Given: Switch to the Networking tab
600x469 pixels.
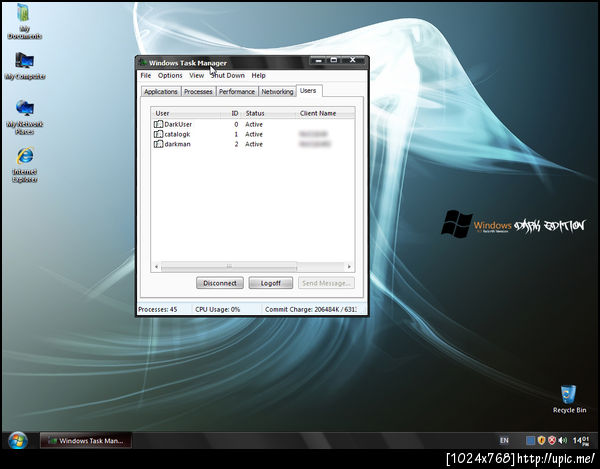Looking at the screenshot, I should tap(277, 91).
